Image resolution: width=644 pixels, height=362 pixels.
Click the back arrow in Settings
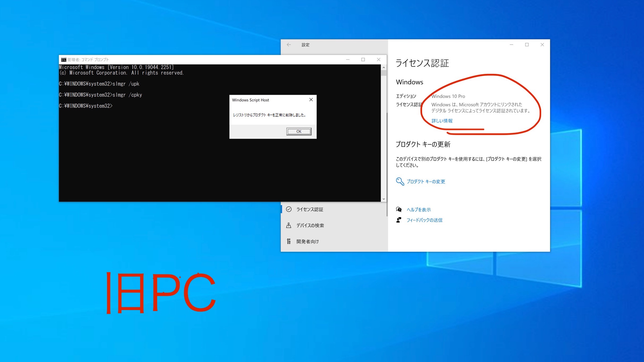click(289, 45)
